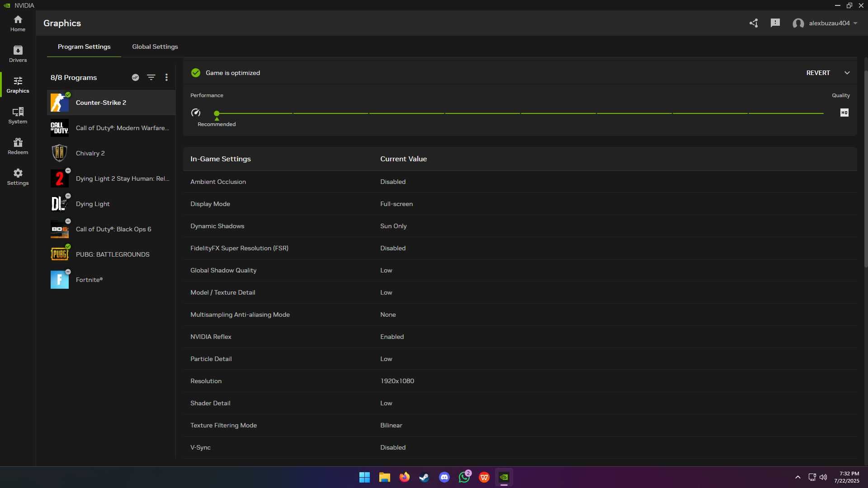Open the programs filter icon

click(151, 77)
